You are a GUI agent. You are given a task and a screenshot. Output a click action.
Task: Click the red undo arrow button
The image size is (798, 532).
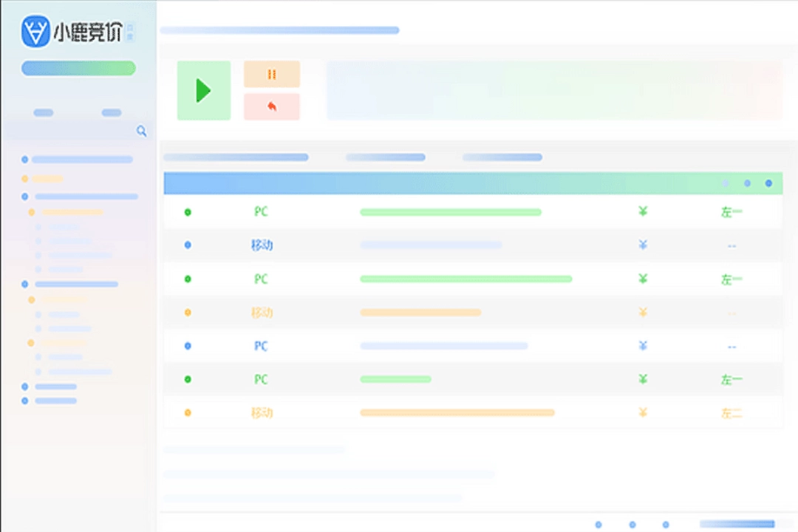point(272,106)
